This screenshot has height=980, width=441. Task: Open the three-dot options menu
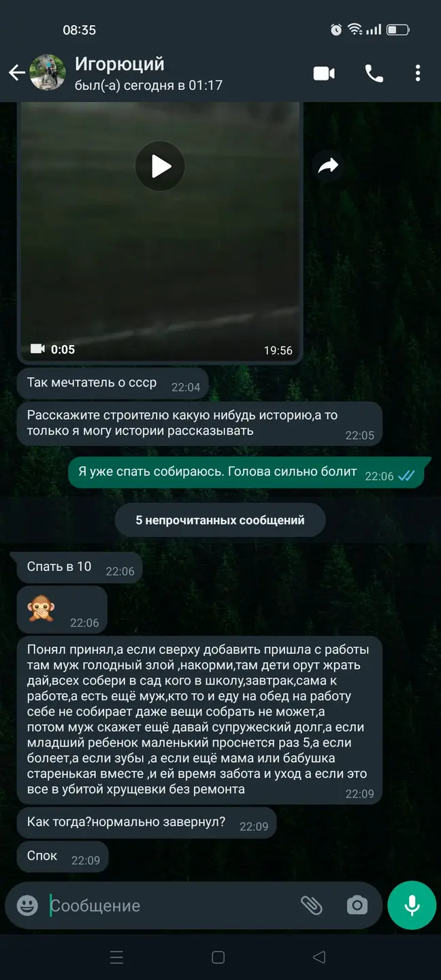tap(418, 73)
